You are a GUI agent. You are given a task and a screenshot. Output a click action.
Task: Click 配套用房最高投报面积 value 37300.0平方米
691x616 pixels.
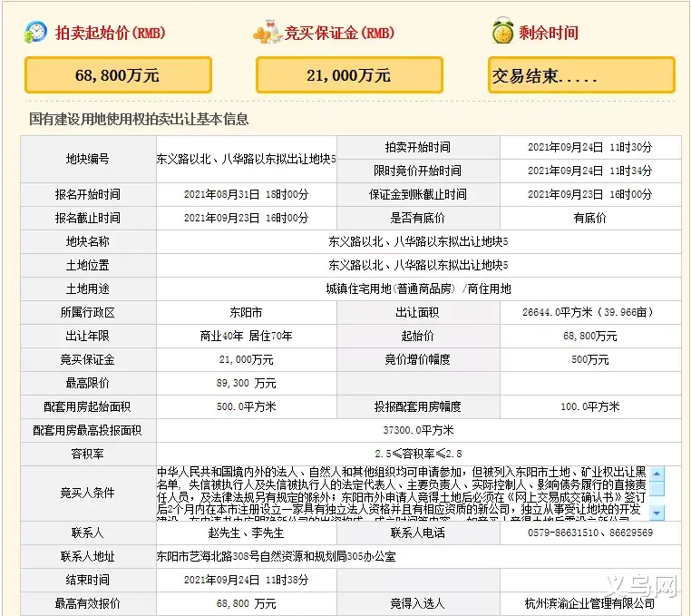[x=418, y=430]
